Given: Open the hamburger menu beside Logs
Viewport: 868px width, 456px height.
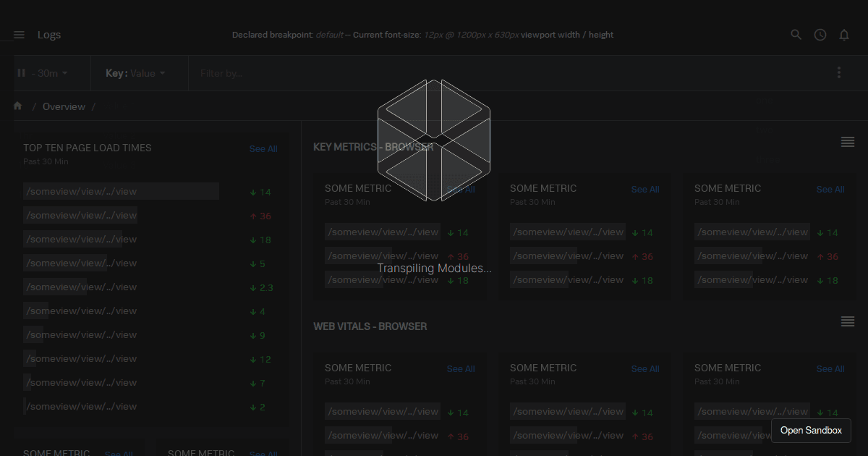Looking at the screenshot, I should [20, 35].
